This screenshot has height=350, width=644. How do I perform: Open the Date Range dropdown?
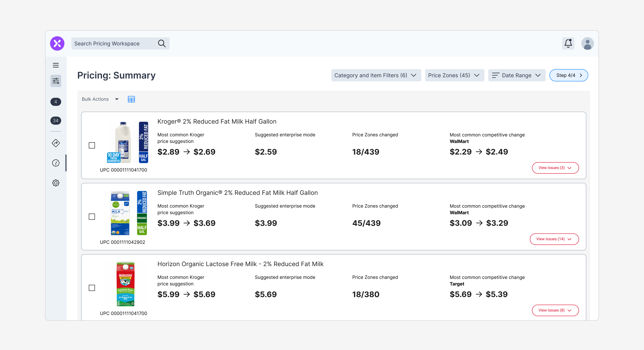516,75
